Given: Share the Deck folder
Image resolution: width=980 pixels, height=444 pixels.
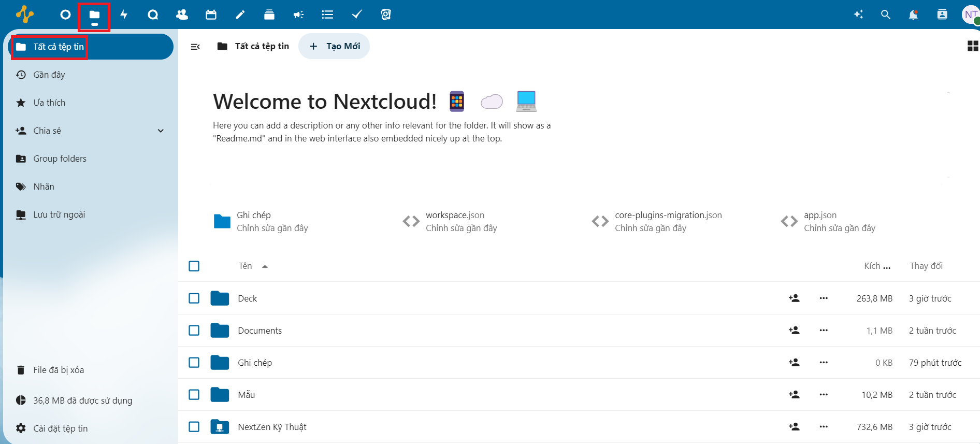Looking at the screenshot, I should (794, 298).
